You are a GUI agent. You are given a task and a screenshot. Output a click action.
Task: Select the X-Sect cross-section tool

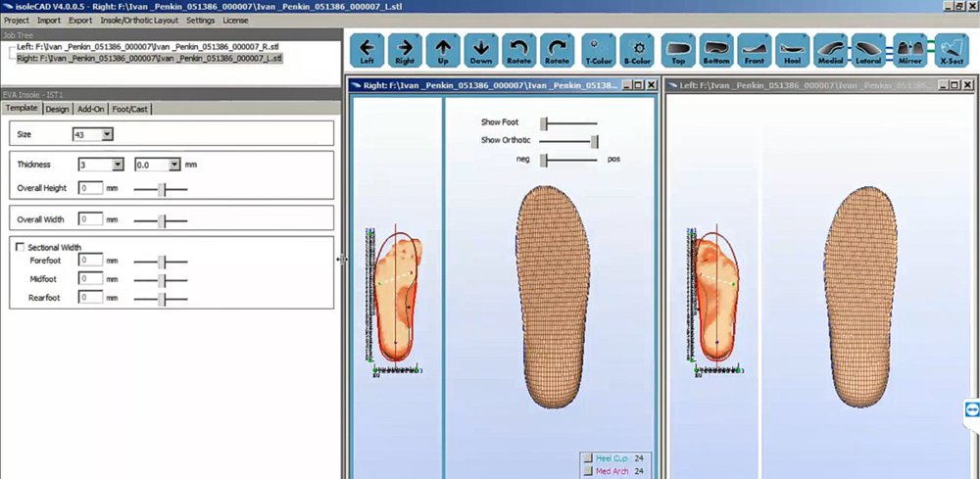pos(951,49)
